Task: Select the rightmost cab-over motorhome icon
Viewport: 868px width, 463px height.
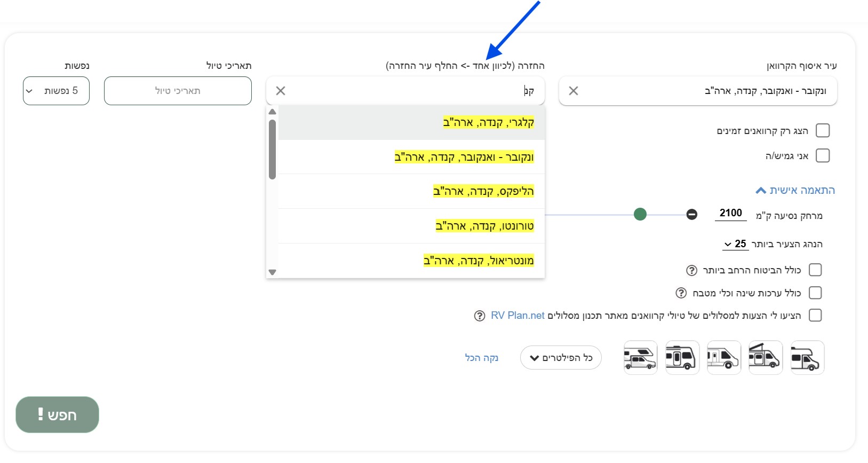Action: [x=807, y=358]
